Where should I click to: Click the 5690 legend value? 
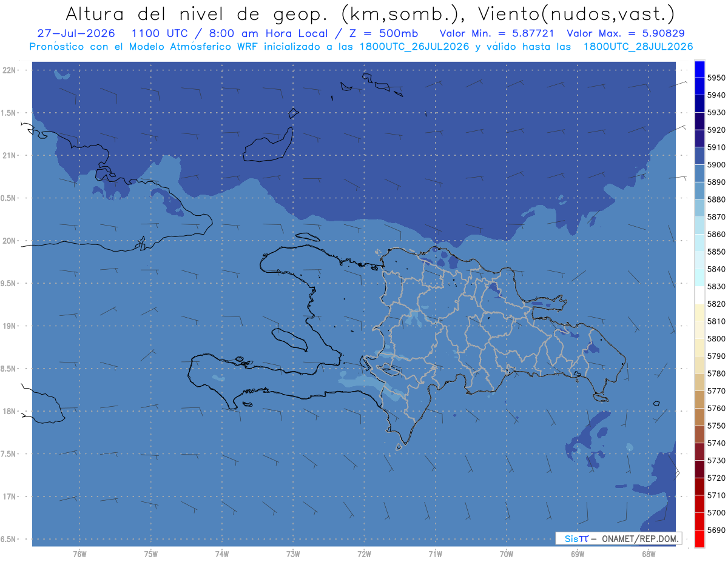pyautogui.click(x=716, y=530)
